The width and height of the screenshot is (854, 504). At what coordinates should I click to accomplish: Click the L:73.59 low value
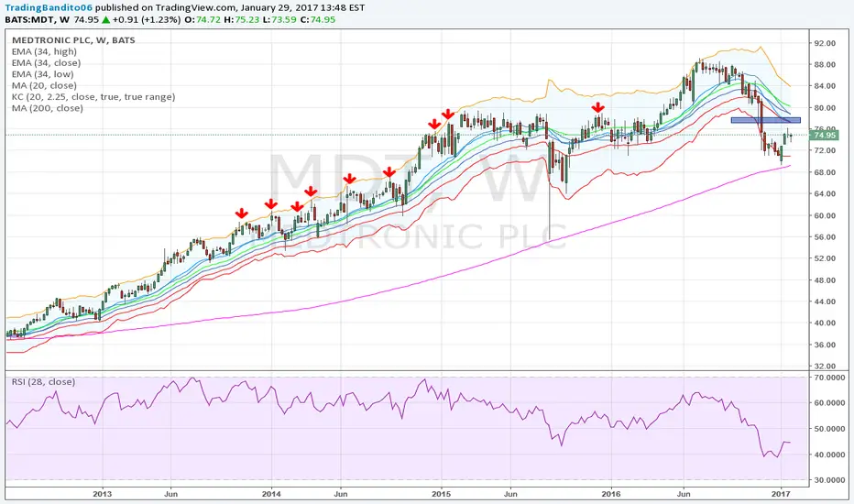279,19
